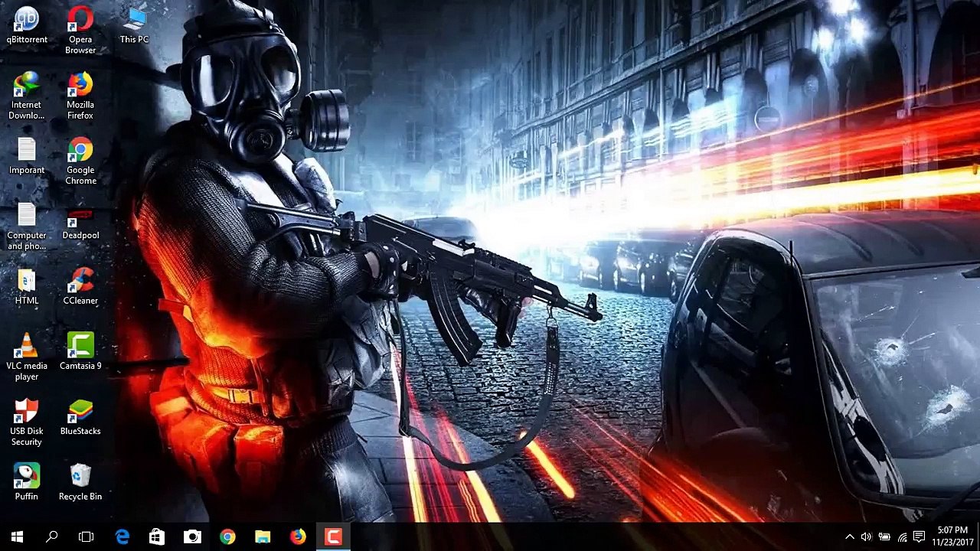Viewport: 980px width, 551px height.
Task: Launch Firefox from the taskbar
Action: click(298, 537)
